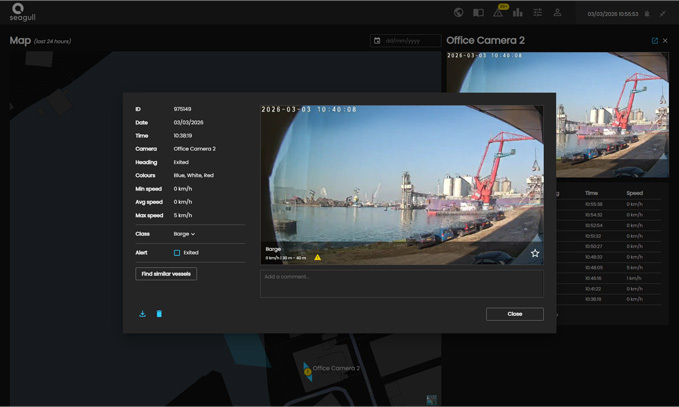679x407 pixels.
Task: Open the user profile icon
Action: 558,13
